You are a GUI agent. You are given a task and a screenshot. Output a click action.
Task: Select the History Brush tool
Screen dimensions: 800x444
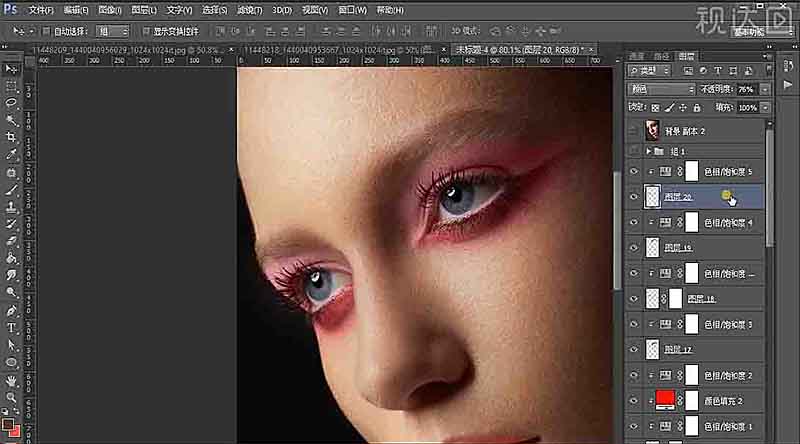coord(11,224)
